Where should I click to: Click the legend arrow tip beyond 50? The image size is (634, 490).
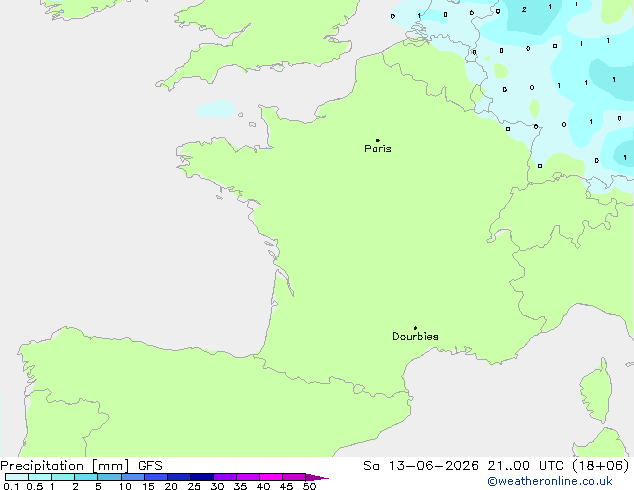coord(317,477)
